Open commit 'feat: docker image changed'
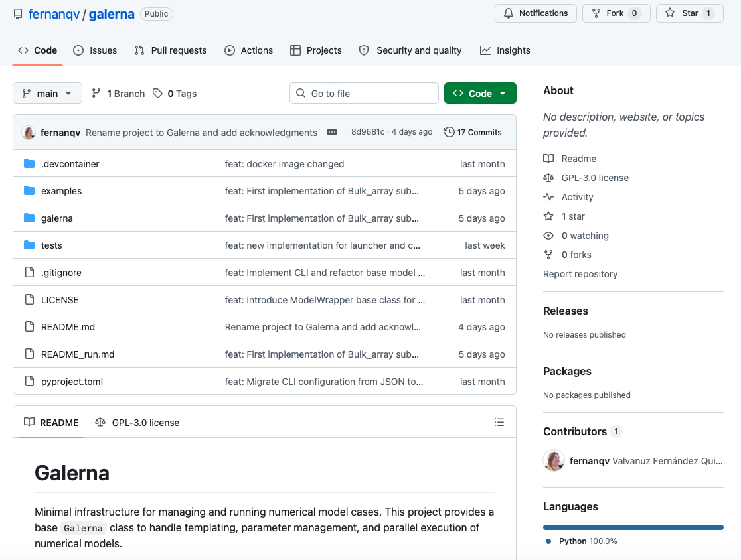This screenshot has height=560, width=741. click(x=284, y=164)
